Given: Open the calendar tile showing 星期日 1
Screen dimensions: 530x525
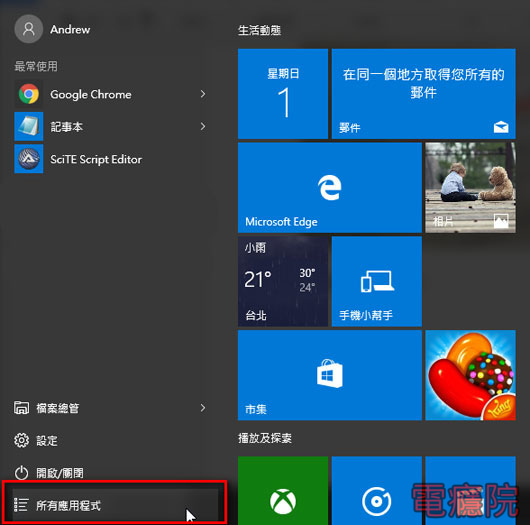Looking at the screenshot, I should pyautogui.click(x=283, y=94).
